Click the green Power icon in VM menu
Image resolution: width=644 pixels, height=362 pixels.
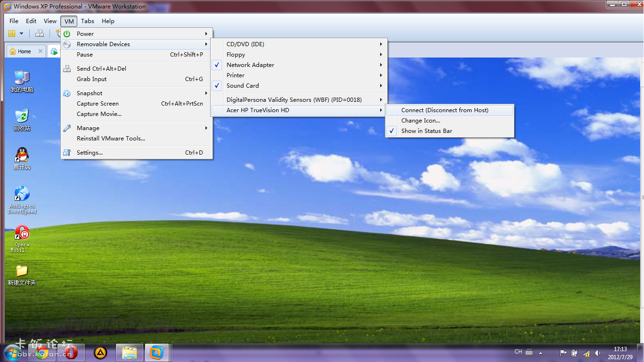coord(67,34)
